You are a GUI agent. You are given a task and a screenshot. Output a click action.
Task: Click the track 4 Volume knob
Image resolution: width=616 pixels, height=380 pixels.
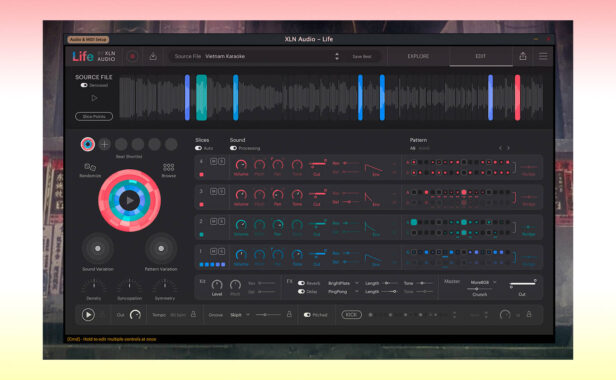point(241,165)
